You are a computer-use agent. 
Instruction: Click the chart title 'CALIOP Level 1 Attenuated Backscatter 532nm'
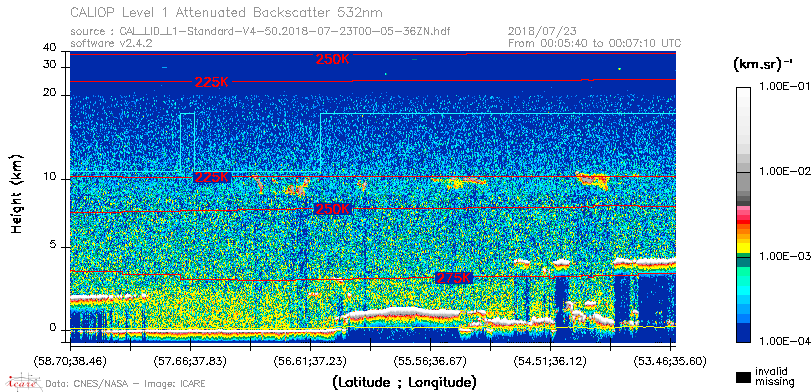(227, 12)
